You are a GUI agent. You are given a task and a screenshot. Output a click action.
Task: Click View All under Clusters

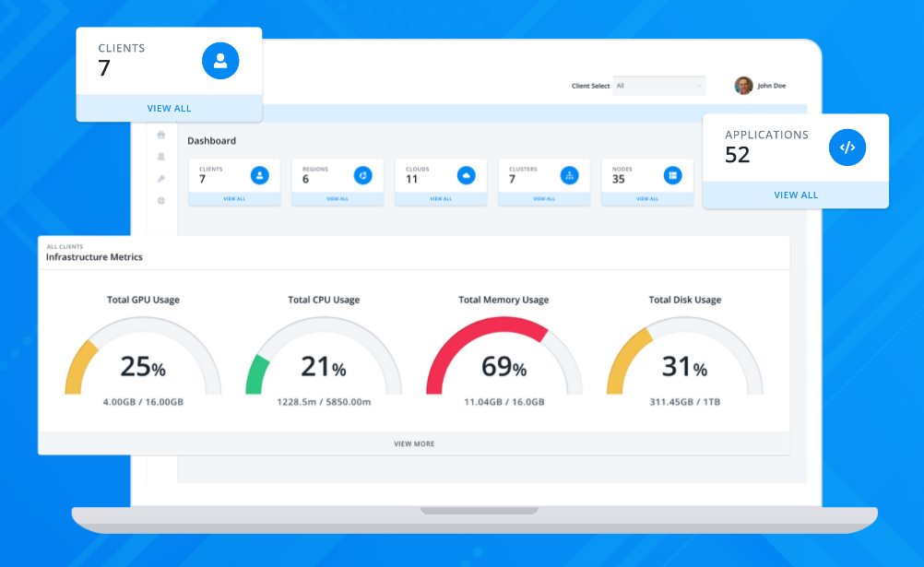pyautogui.click(x=544, y=198)
